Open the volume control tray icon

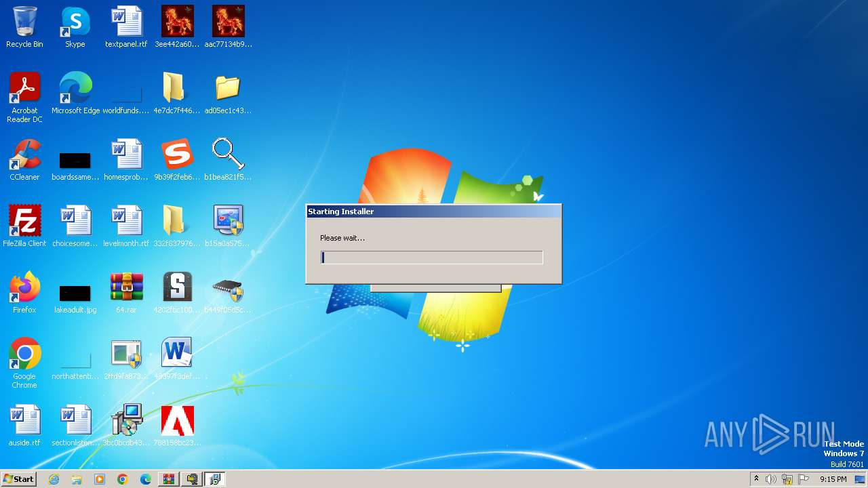(771, 479)
